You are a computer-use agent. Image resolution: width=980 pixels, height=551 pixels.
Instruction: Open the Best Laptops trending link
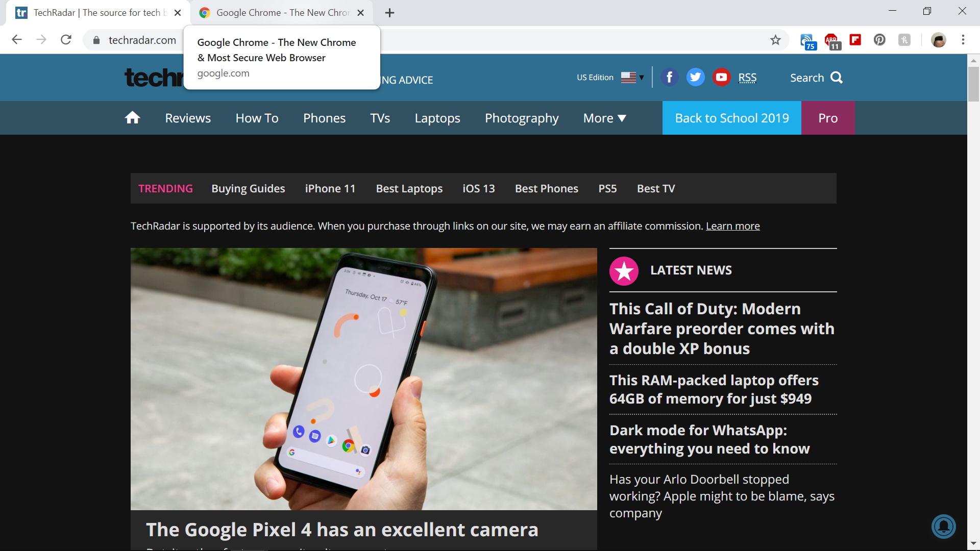tap(409, 189)
